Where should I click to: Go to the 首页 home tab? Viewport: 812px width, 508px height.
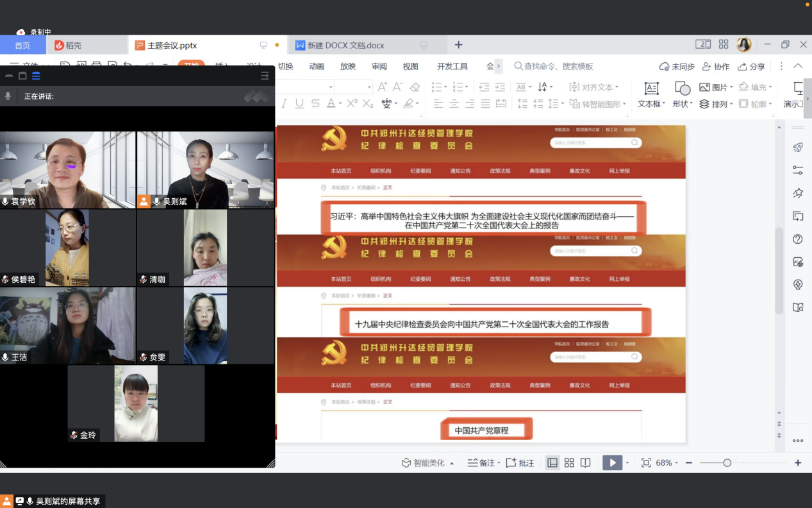coord(22,46)
